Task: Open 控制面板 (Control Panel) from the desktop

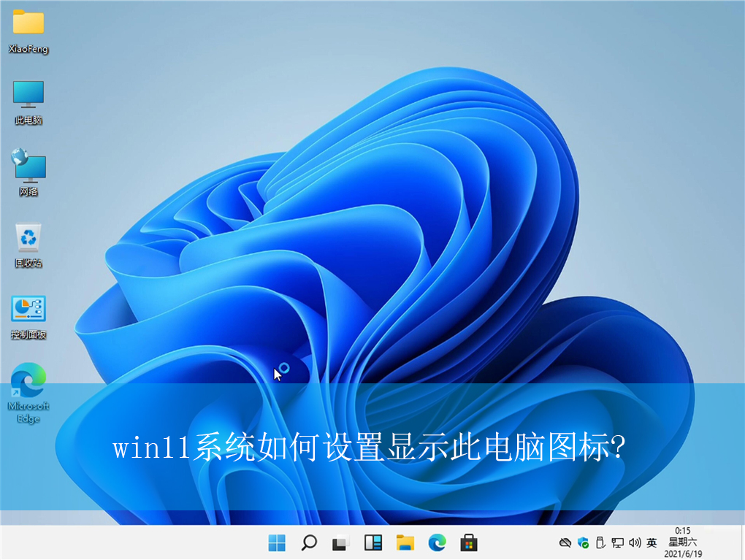Action: 28,310
